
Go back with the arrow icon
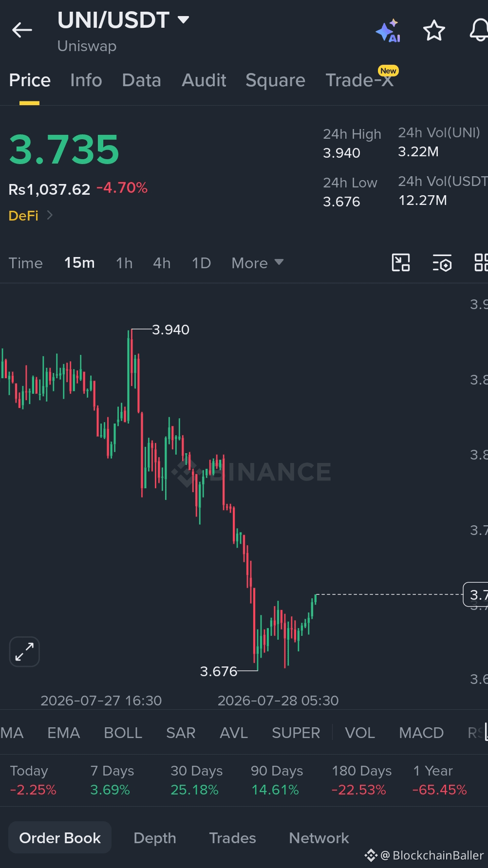(x=22, y=30)
